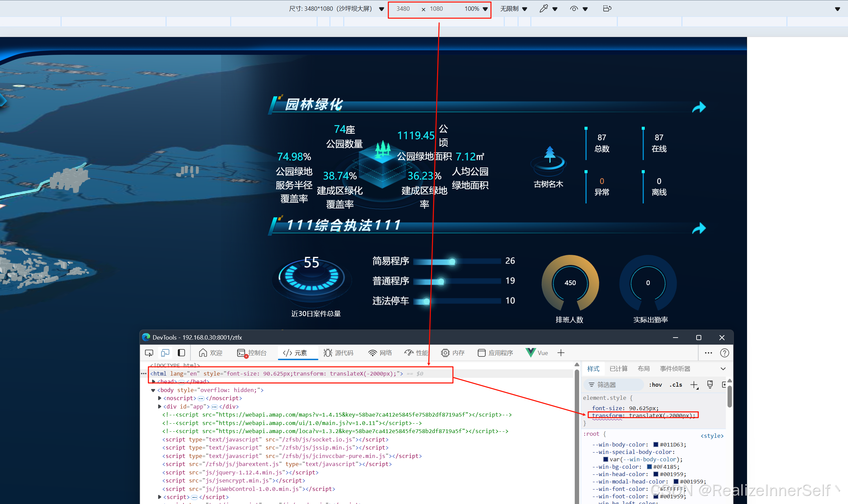Toggle the :hov element state panel
This screenshot has width=848, height=504.
(x=655, y=385)
